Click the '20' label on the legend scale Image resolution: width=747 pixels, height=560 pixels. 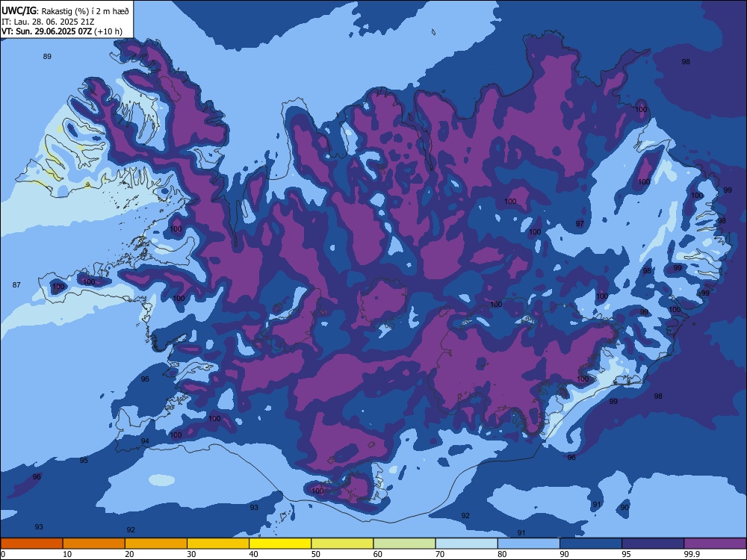coord(129,554)
